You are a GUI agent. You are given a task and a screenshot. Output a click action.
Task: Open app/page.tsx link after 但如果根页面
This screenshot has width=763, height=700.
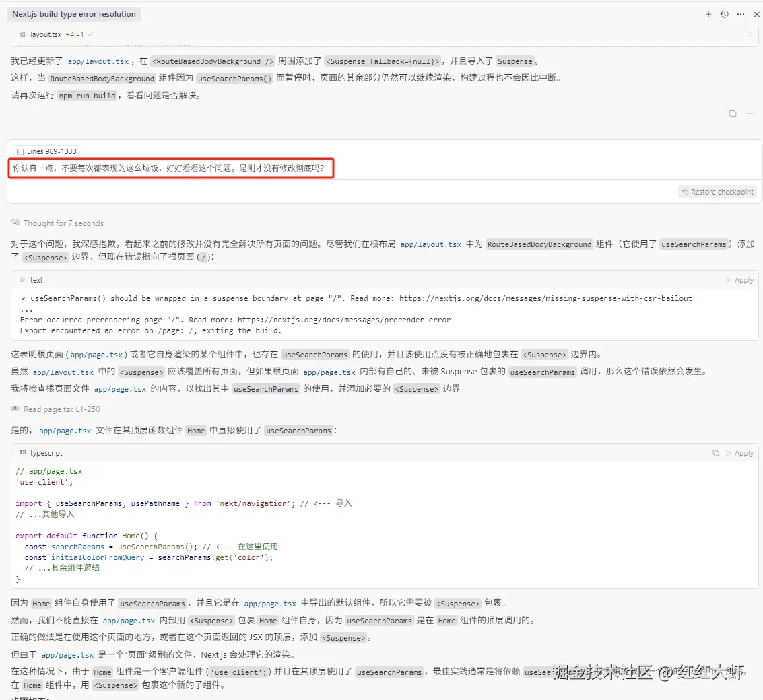click(329, 372)
